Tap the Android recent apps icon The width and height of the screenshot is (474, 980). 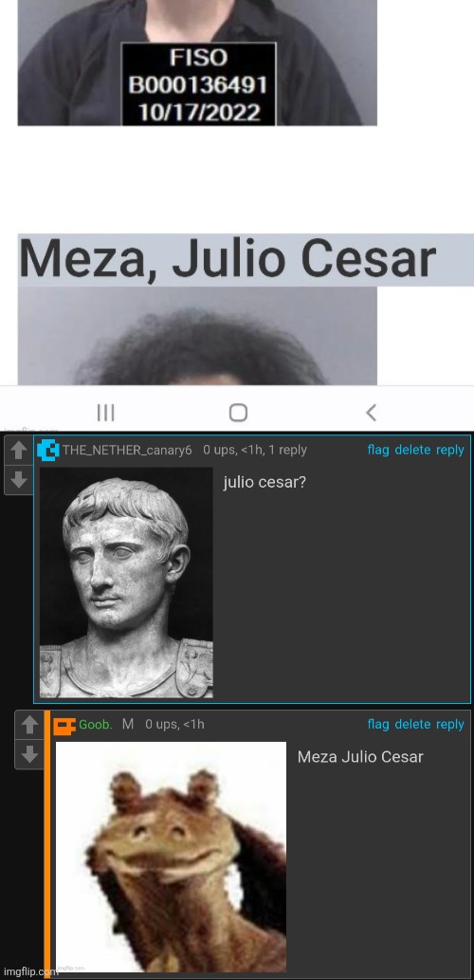point(105,413)
